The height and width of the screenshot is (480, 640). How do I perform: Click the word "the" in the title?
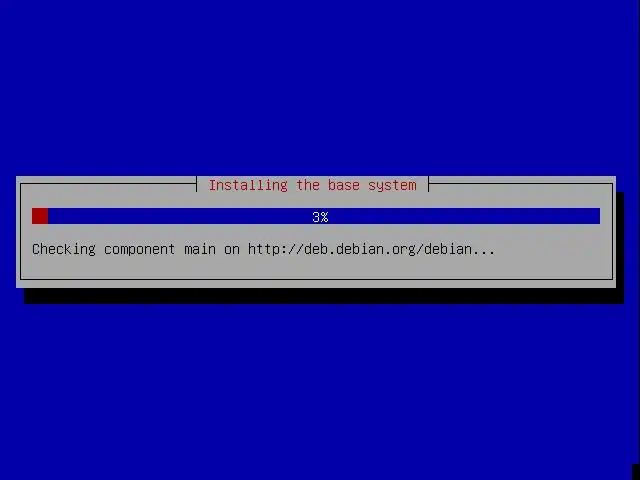(308, 185)
